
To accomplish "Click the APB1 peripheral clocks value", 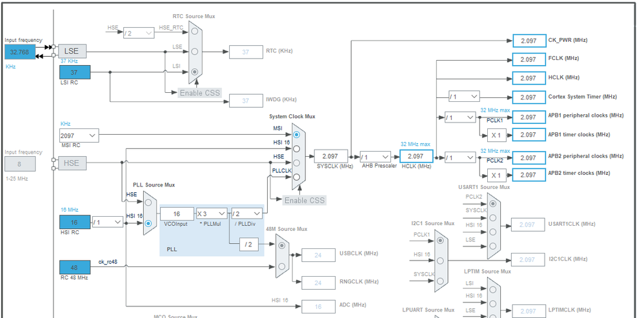I will (529, 117).
